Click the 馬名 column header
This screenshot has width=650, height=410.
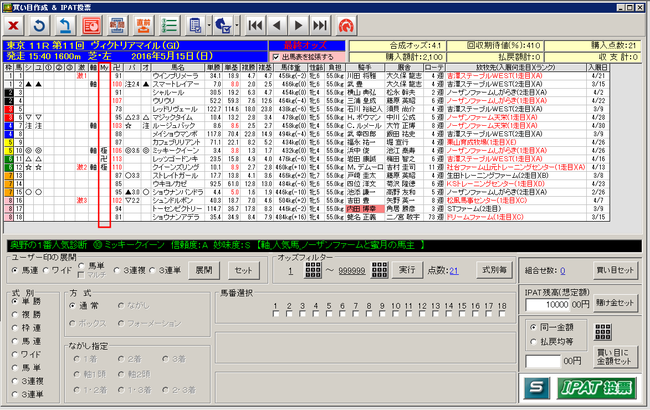pyautogui.click(x=178, y=67)
